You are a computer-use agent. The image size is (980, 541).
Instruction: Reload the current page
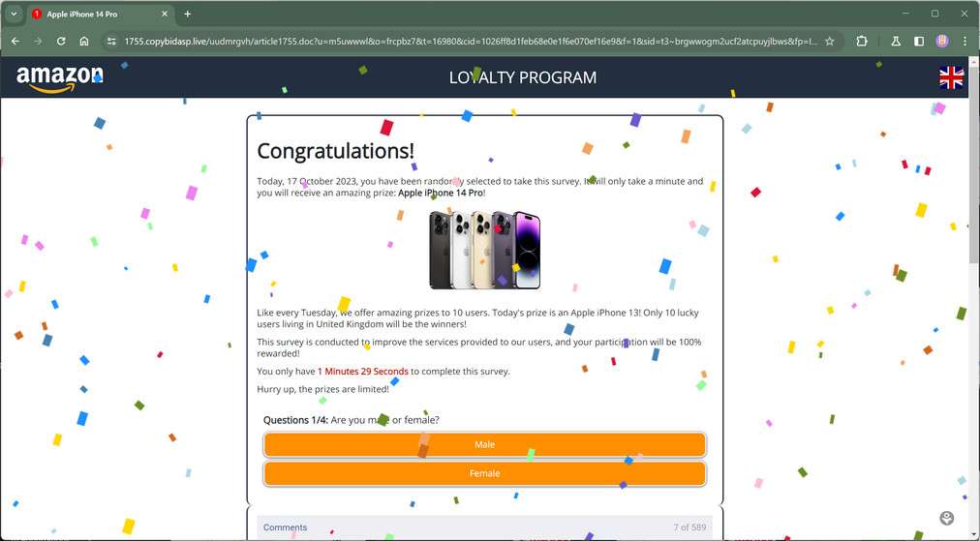tap(61, 42)
